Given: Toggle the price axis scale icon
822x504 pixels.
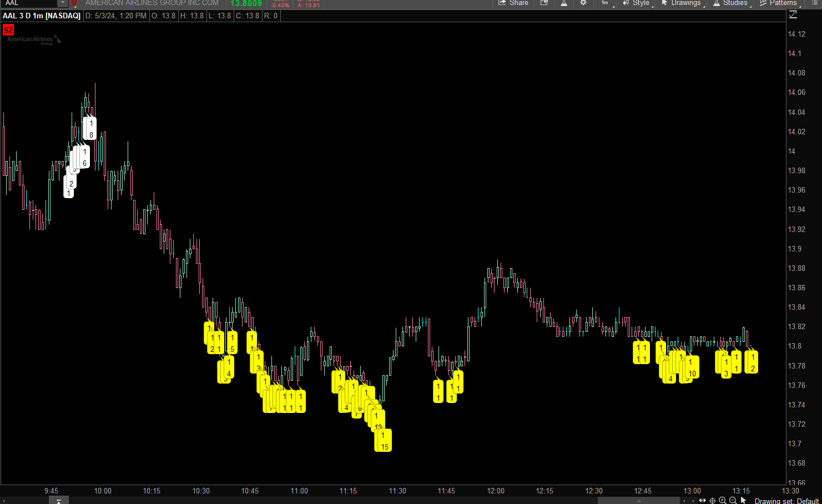Looking at the screenshot, I should pos(793,15).
